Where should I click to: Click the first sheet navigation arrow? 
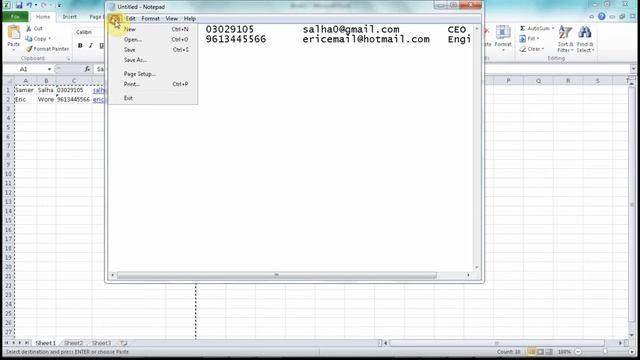tap(7, 343)
